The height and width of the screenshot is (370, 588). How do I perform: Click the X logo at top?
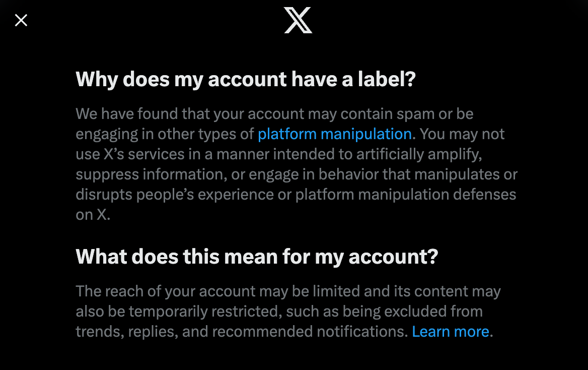pos(298,20)
